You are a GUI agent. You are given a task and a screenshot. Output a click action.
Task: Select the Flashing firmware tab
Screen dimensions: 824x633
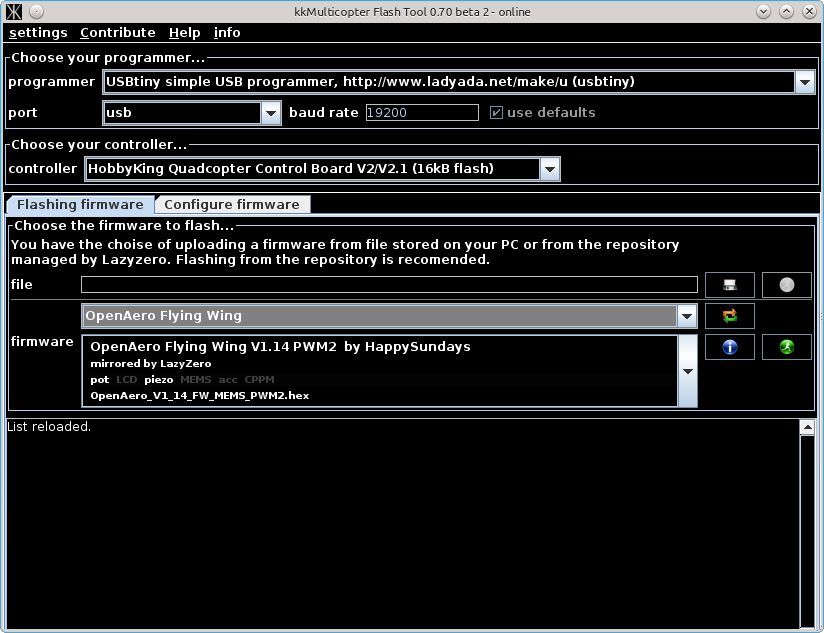(x=80, y=204)
